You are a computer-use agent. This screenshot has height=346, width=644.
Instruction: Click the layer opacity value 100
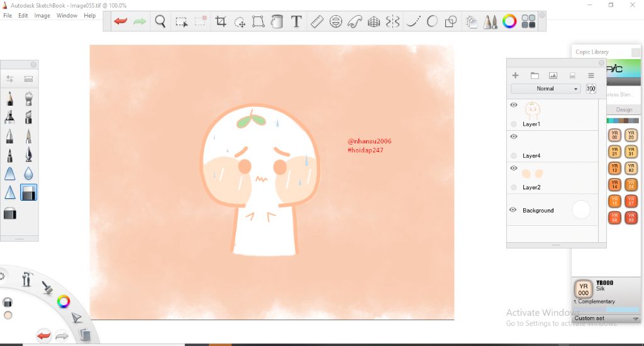coord(591,88)
